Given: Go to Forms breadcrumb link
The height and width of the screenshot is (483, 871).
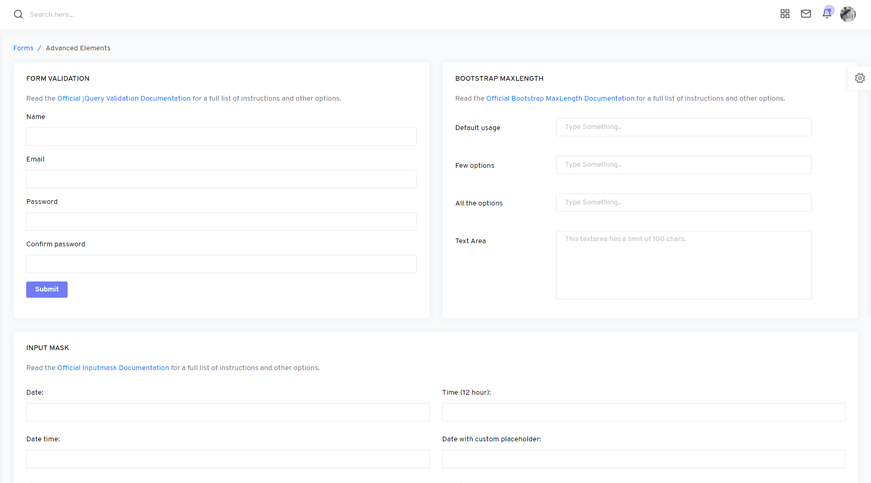Looking at the screenshot, I should (x=23, y=48).
